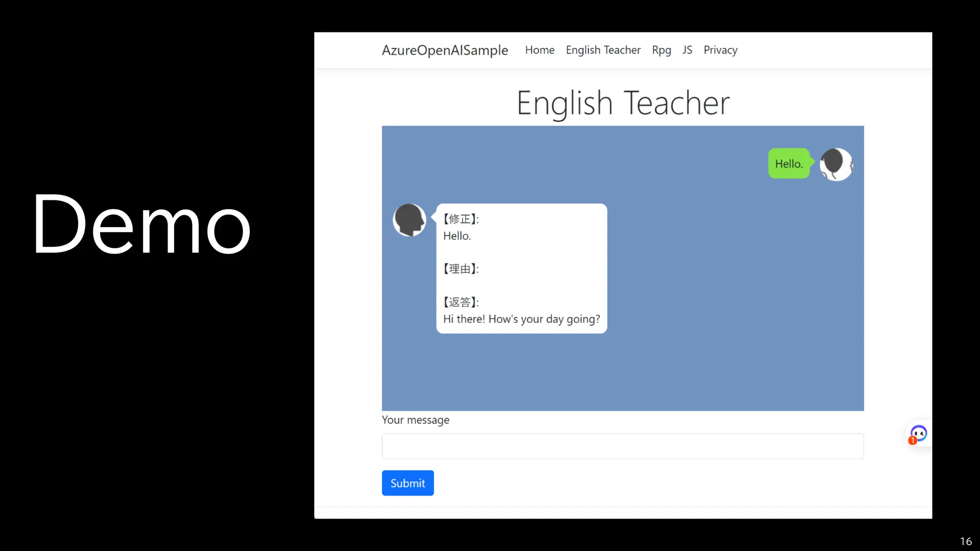Click the English Teacher page heading
This screenshot has width=980, height=551.
pos(623,103)
